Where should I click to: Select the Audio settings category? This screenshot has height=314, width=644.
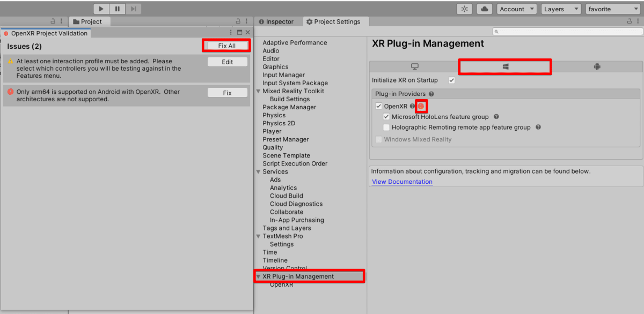tap(270, 51)
